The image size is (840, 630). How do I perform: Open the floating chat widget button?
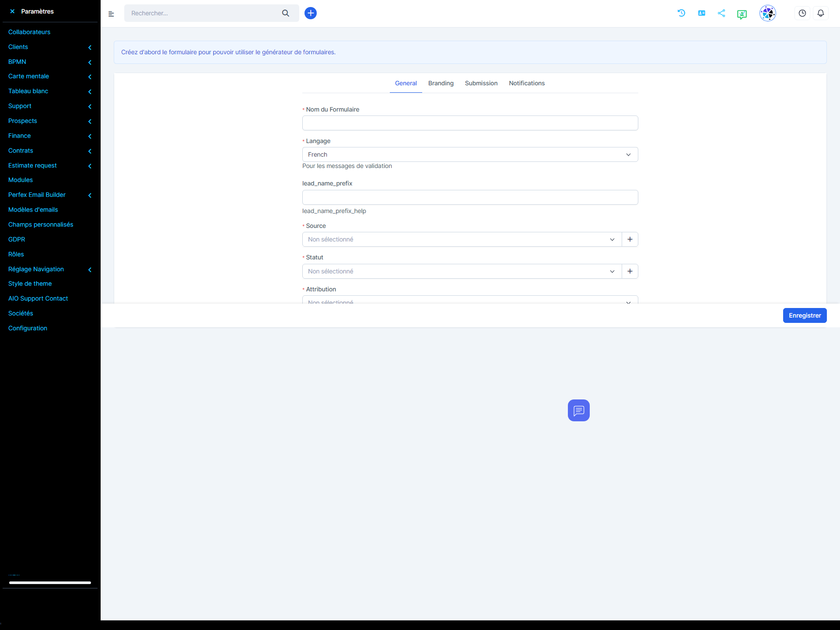point(579,410)
